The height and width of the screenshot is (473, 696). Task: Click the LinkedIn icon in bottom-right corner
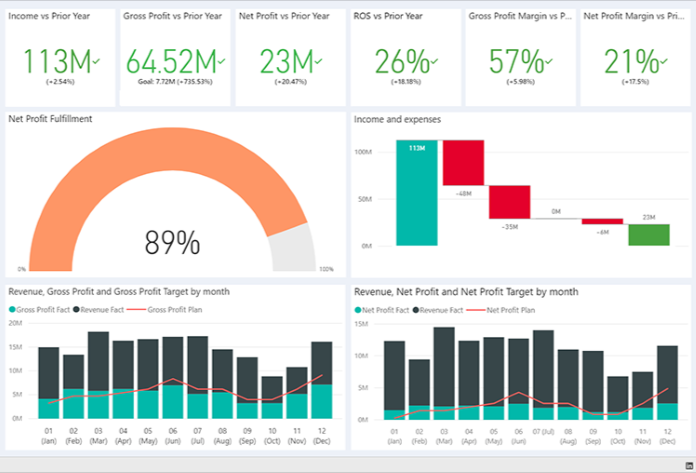point(687,465)
